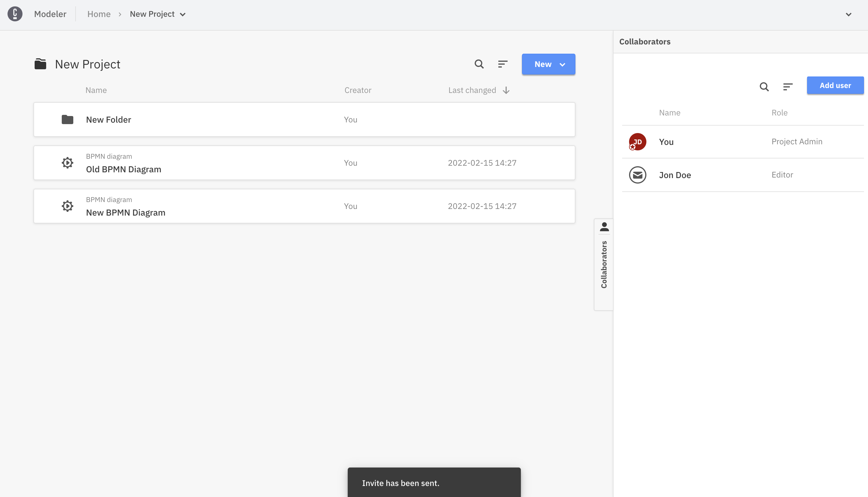Click the New Folder folder icon

tap(68, 119)
